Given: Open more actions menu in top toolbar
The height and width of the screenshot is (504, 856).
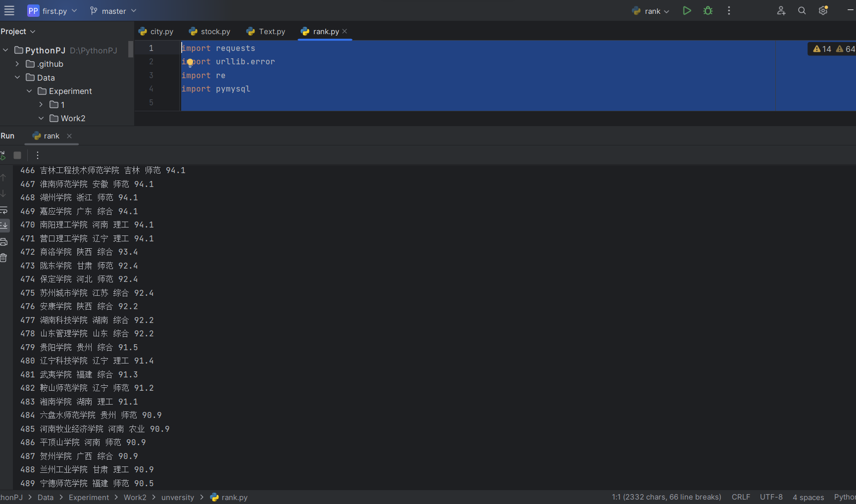Looking at the screenshot, I should pos(729,10).
